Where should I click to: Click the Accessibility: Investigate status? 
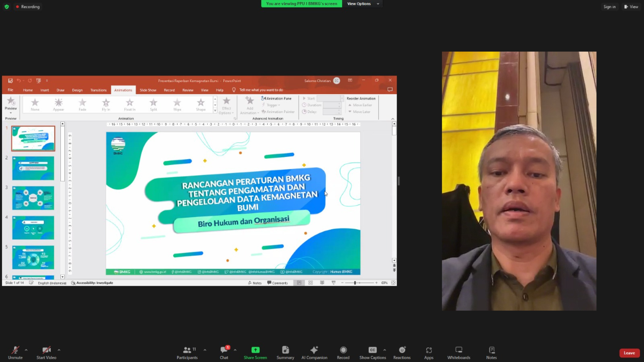point(92,283)
